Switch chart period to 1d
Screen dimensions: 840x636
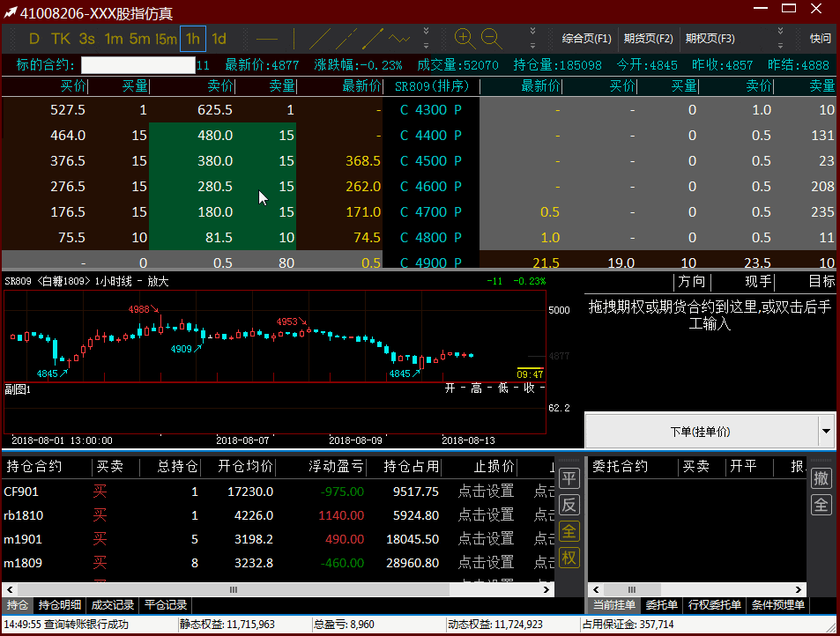(x=219, y=39)
